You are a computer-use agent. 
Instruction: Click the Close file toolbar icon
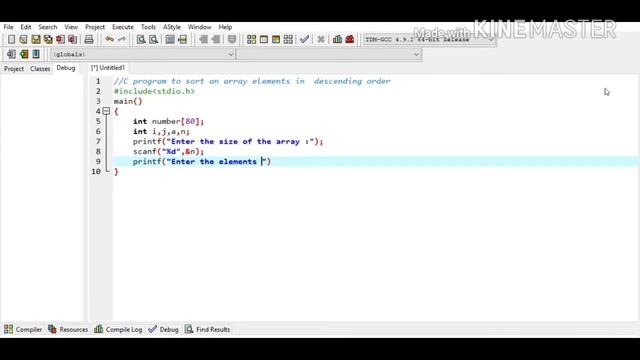pos(60,39)
